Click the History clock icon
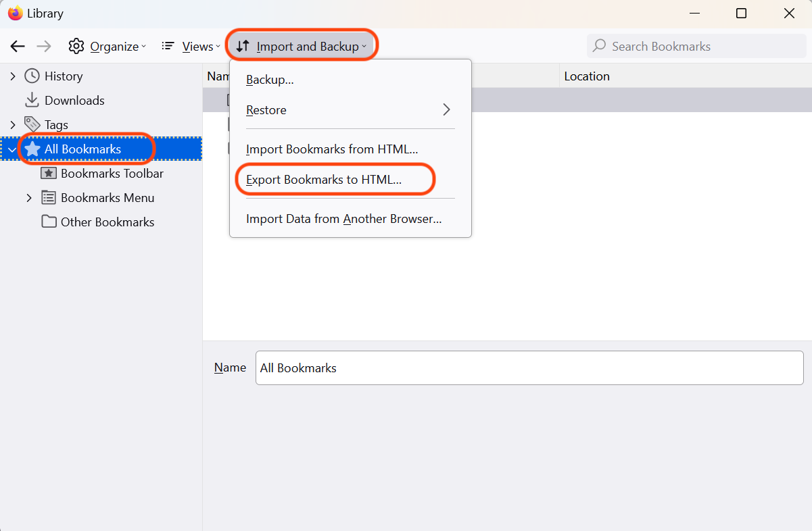 (x=32, y=76)
